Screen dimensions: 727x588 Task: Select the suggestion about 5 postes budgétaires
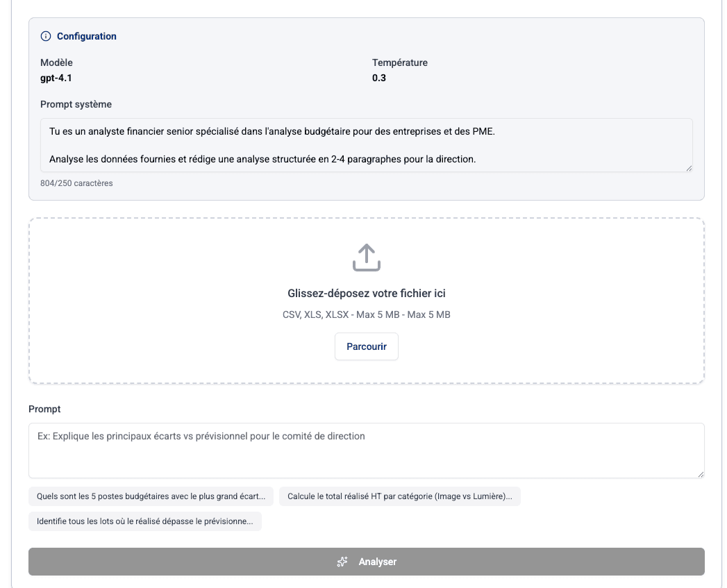151,496
